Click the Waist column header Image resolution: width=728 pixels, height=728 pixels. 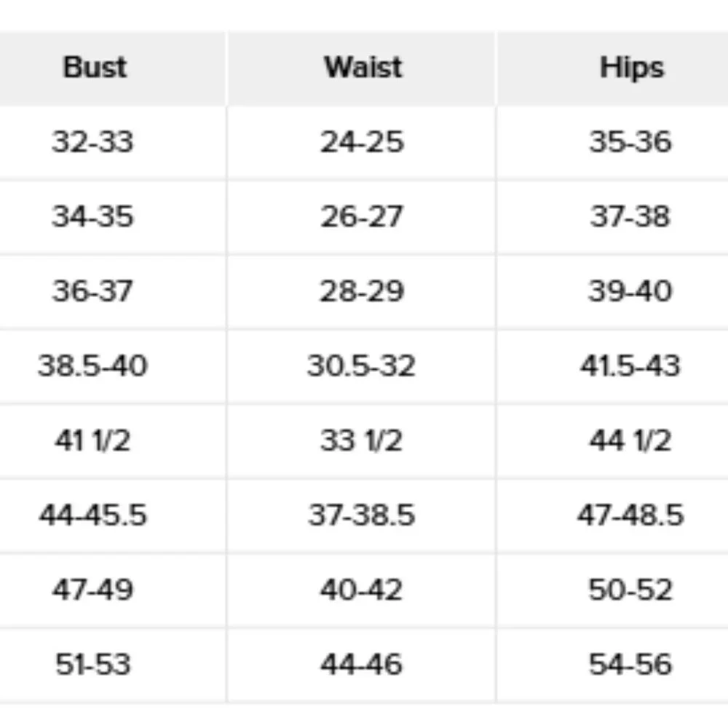tap(363, 68)
